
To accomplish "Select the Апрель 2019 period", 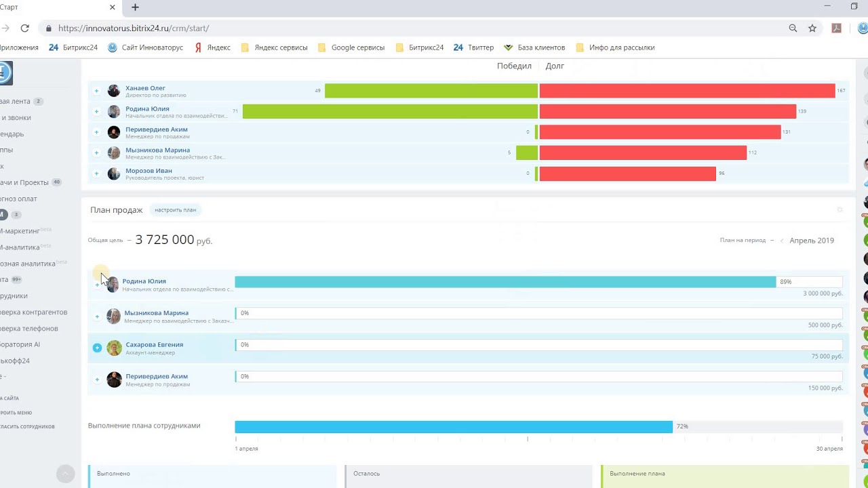I will tap(812, 241).
